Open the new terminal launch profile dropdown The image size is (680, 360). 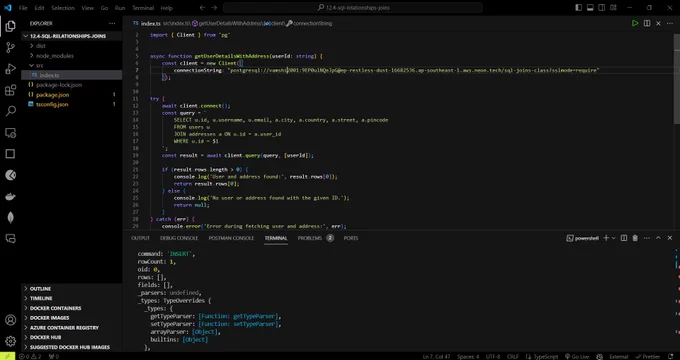click(x=614, y=238)
